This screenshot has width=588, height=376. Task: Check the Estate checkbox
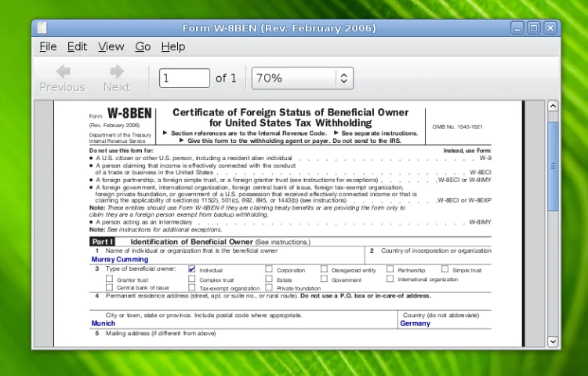pos(269,279)
